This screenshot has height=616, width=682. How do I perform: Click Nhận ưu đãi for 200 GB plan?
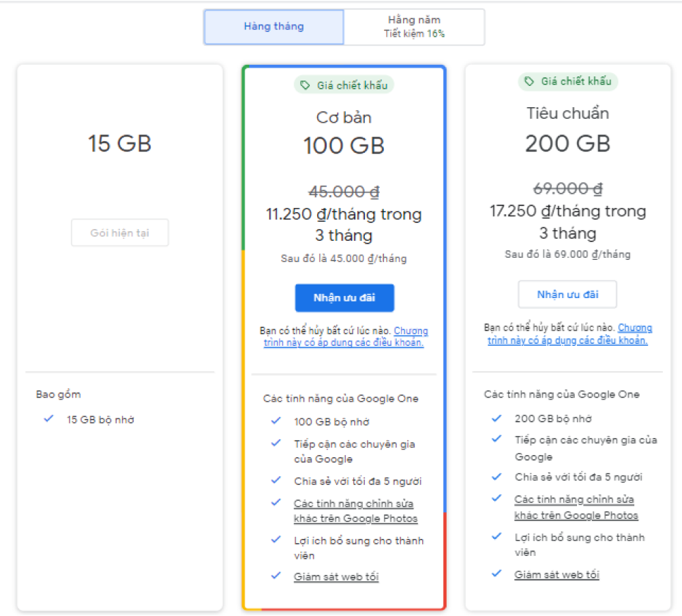[x=567, y=295]
